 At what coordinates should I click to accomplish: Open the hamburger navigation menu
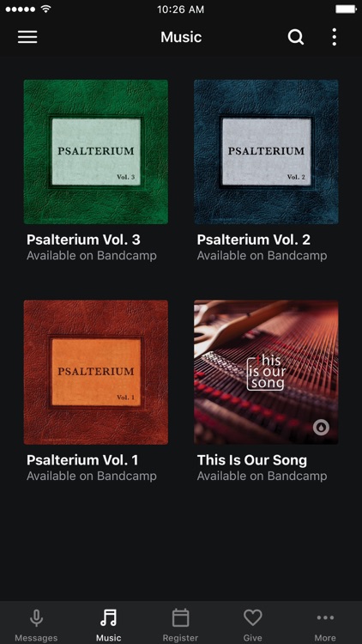click(27, 37)
